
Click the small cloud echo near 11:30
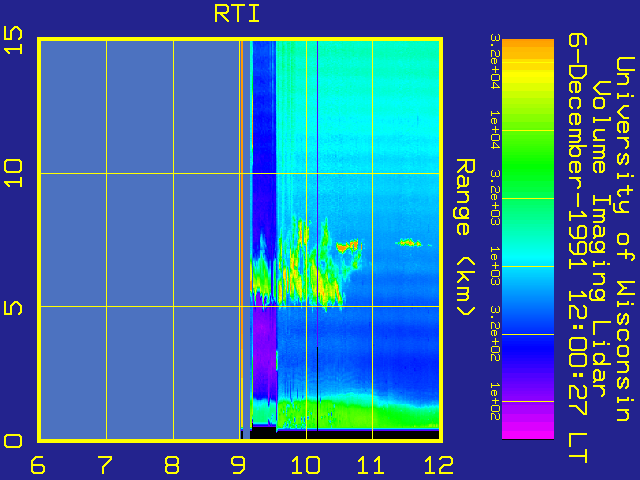click(x=409, y=243)
